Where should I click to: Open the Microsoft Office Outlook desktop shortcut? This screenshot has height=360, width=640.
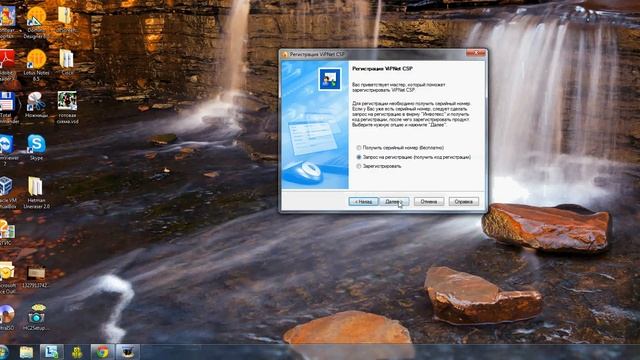pos(7,278)
